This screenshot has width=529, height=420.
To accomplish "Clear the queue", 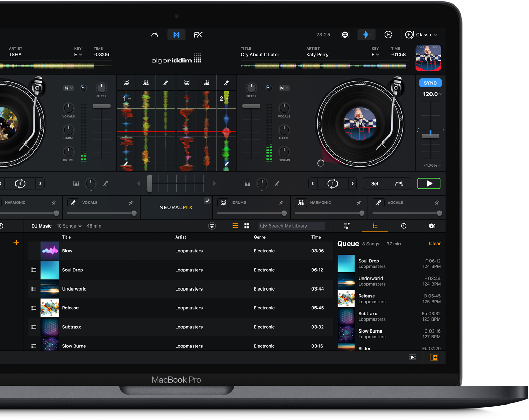I will pyautogui.click(x=435, y=244).
